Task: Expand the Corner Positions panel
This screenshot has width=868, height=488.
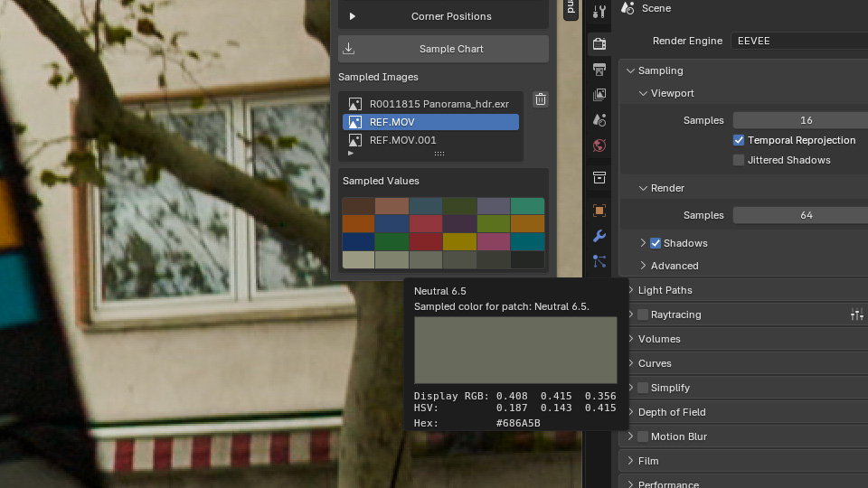Action: [443, 16]
